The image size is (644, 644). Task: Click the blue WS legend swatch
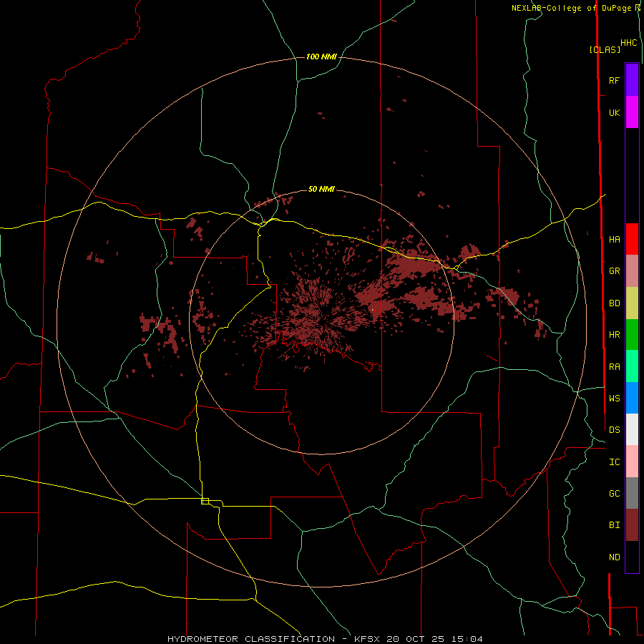coord(632,398)
